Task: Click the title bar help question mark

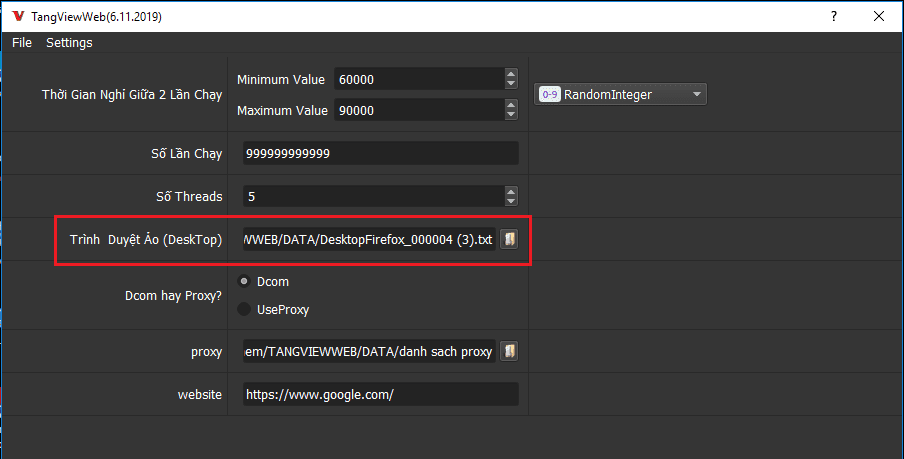Action: (833, 17)
